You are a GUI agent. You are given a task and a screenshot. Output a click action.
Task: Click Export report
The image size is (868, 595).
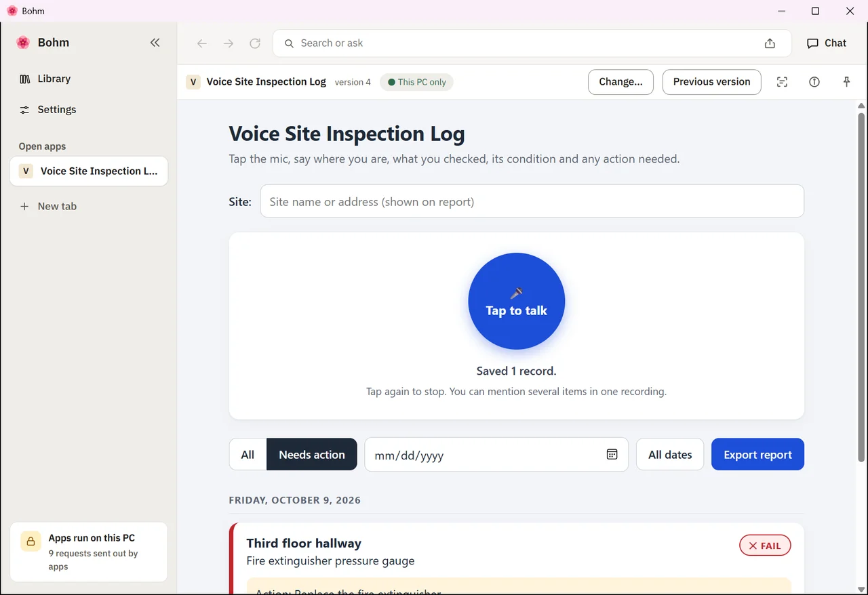click(x=757, y=454)
